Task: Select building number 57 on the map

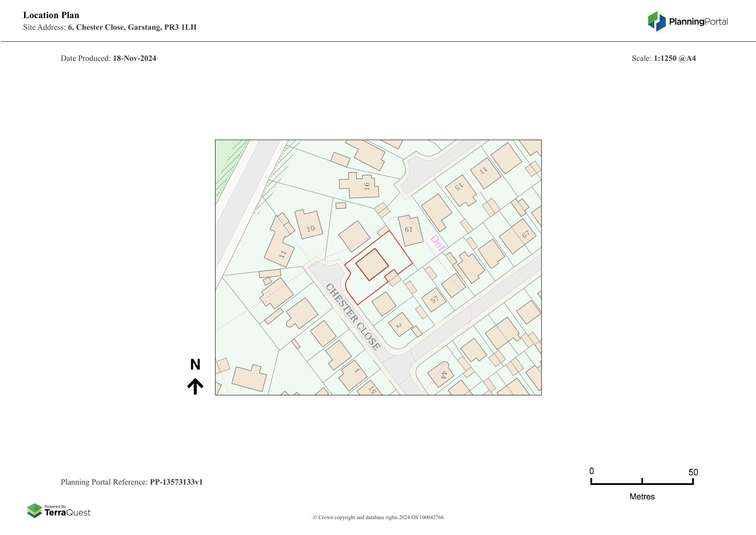Action: click(x=434, y=299)
